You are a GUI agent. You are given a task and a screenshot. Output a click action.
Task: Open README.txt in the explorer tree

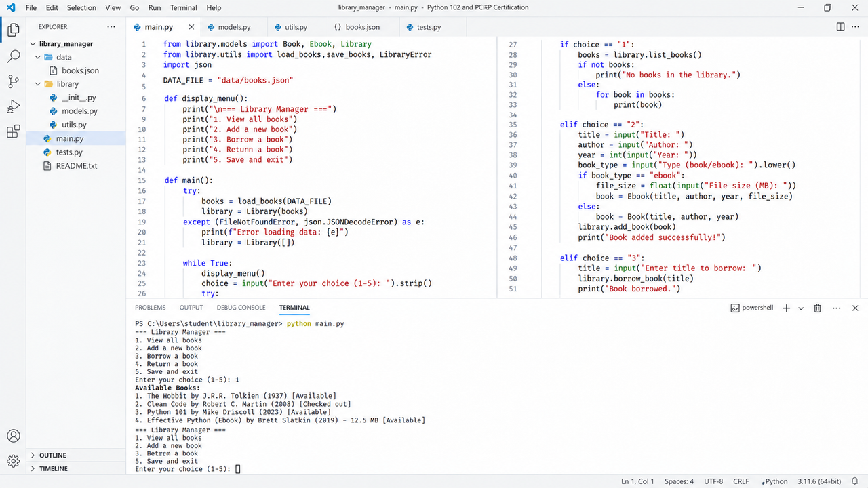click(x=77, y=165)
